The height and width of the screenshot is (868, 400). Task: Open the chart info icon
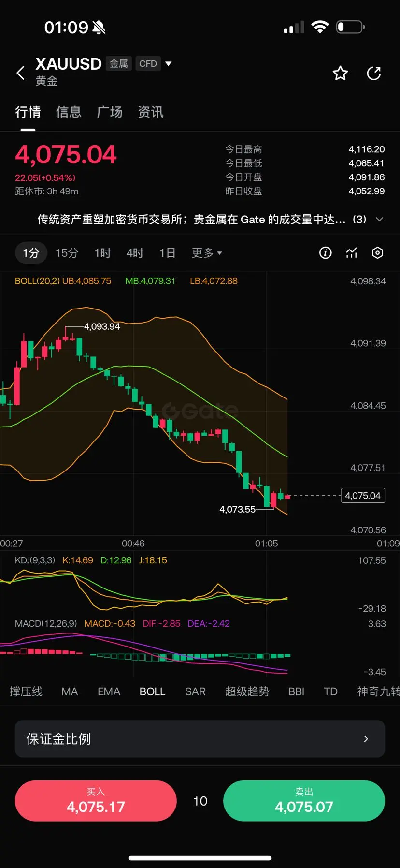point(326,253)
